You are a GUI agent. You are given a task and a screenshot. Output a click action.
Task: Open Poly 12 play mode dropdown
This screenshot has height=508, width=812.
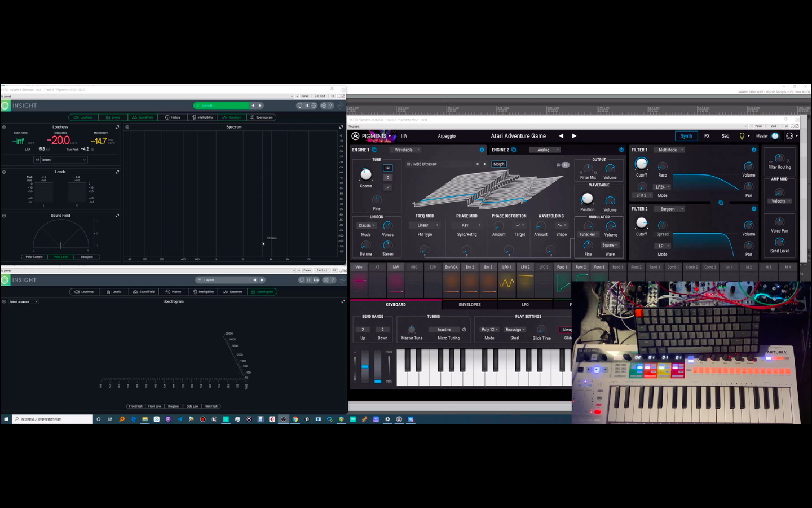click(489, 330)
